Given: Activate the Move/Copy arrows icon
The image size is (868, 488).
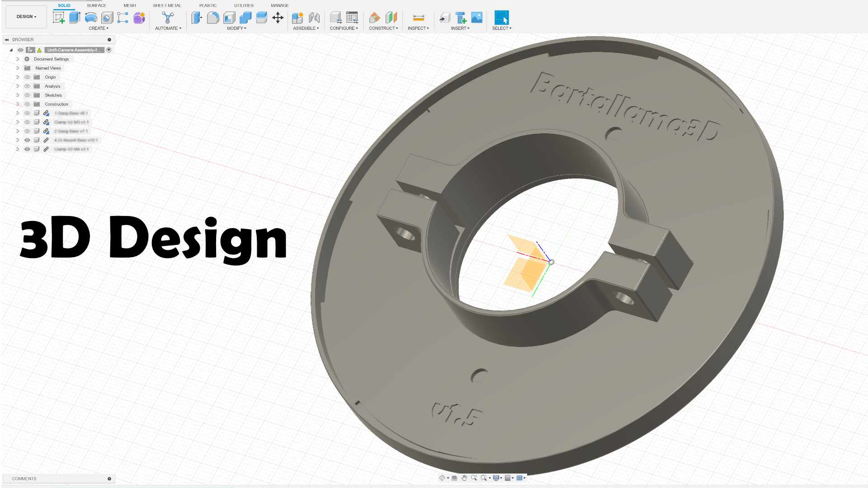Looking at the screenshot, I should coord(278,18).
